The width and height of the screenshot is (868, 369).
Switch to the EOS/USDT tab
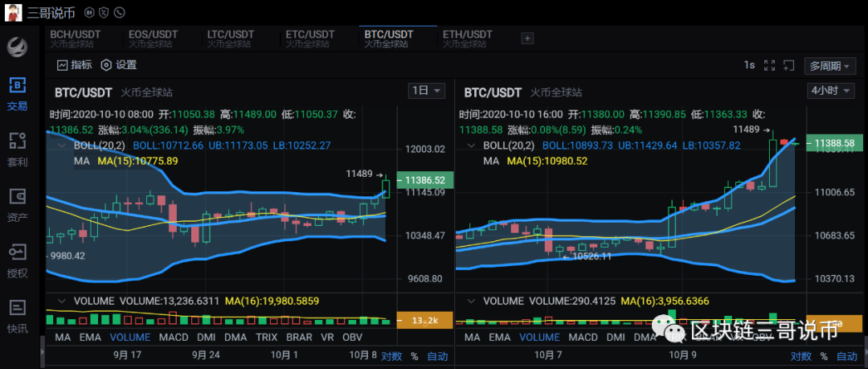(152, 39)
